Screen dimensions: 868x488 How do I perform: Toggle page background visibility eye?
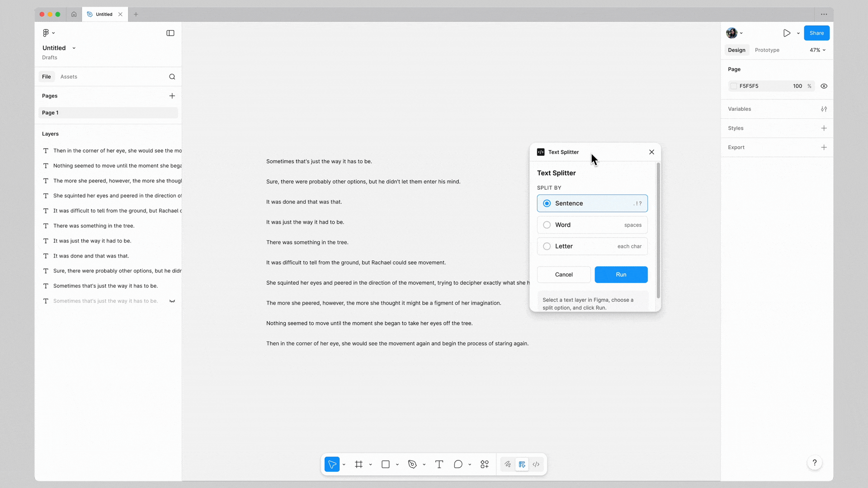824,86
